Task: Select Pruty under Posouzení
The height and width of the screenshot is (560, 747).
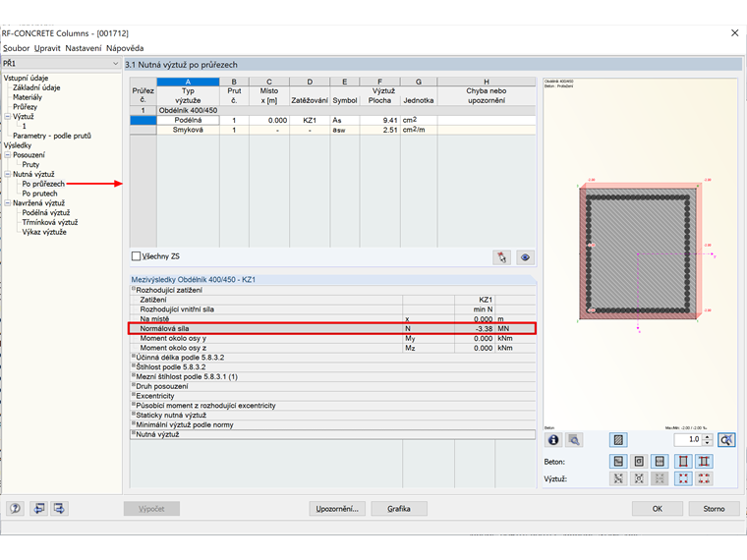Action: pos(30,164)
